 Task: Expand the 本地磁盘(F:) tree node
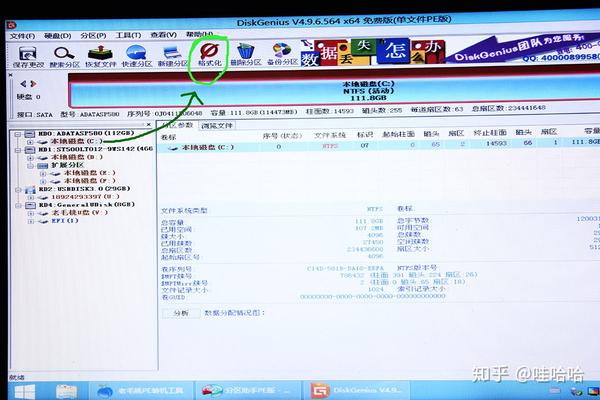tap(43, 181)
